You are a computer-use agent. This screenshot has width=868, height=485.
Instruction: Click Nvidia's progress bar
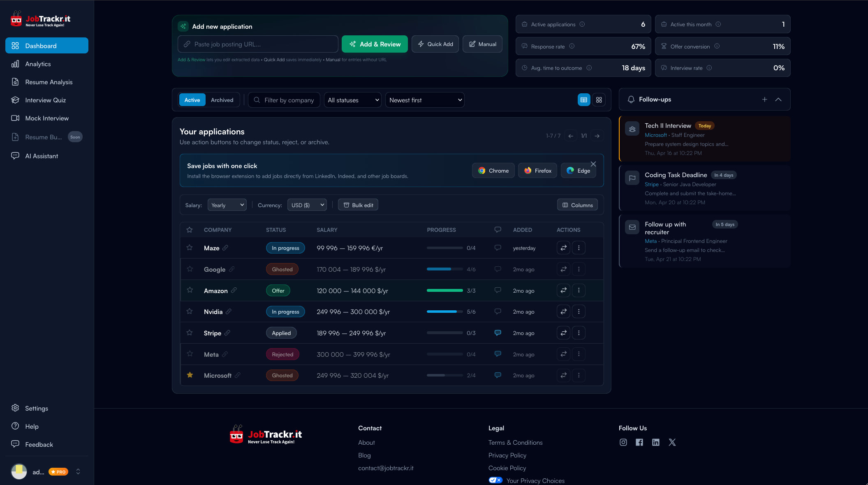[x=444, y=312]
